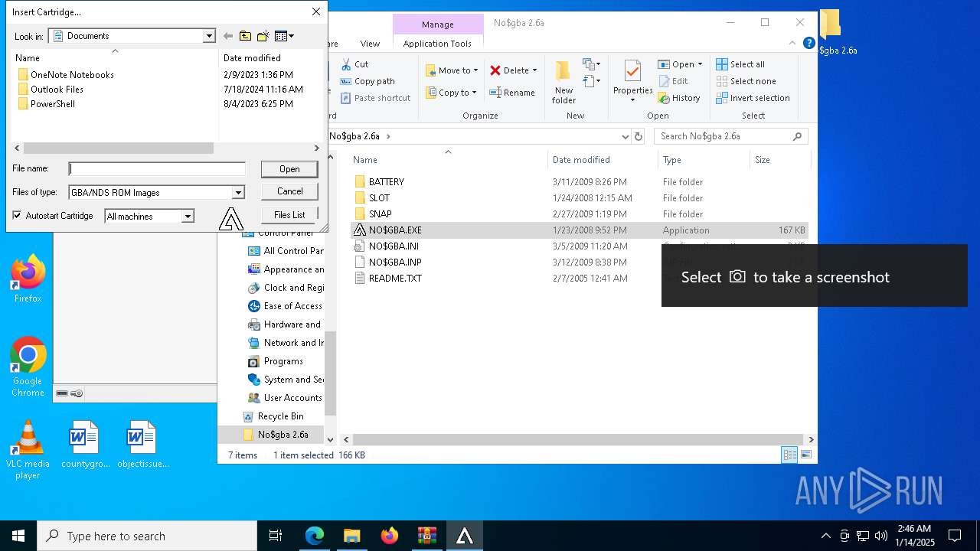Open Firefox desktop shortcut
980x551 pixels.
[x=28, y=279]
